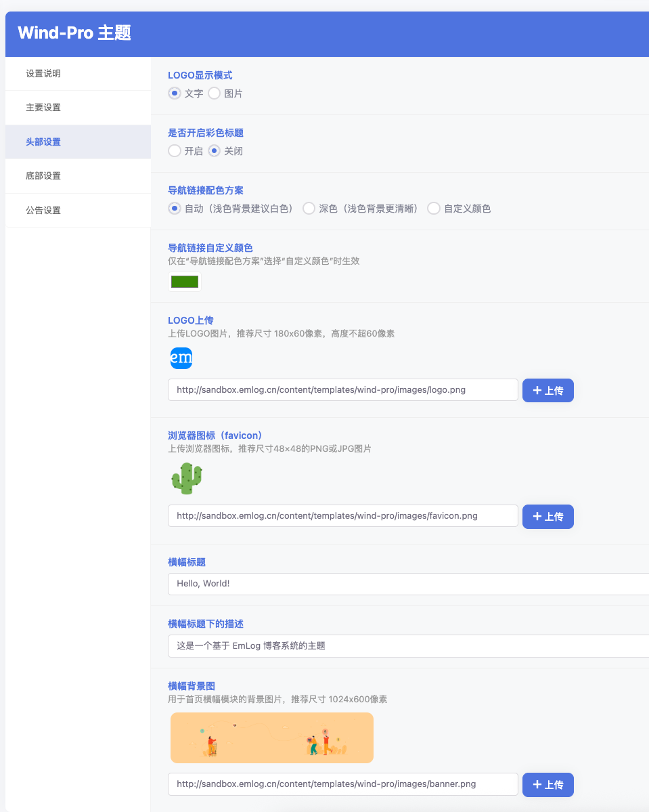The width and height of the screenshot is (649, 812).
Task: Focus the logo.png URL input field
Action: (343, 390)
